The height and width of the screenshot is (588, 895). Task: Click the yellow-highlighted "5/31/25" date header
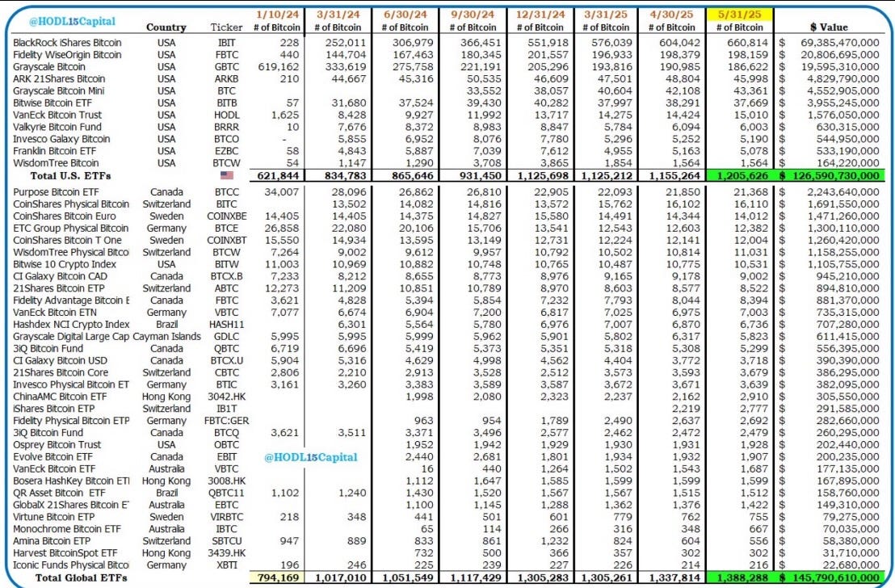pyautogui.click(x=740, y=15)
